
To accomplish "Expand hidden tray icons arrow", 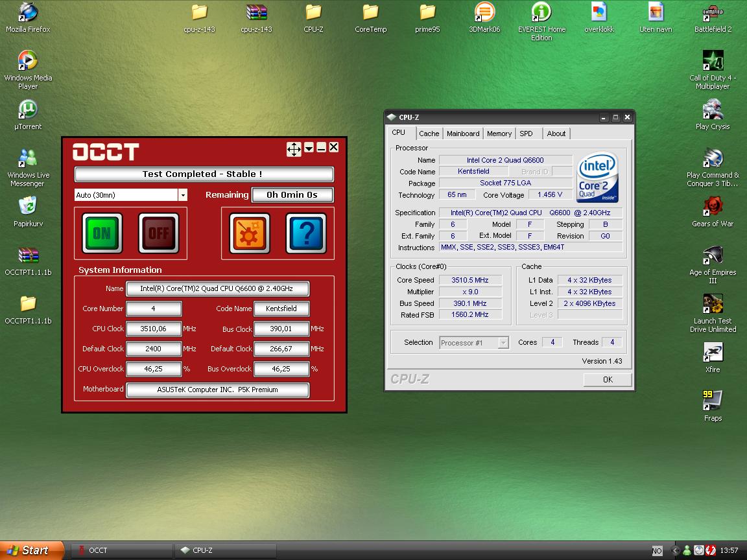I will coord(675,550).
